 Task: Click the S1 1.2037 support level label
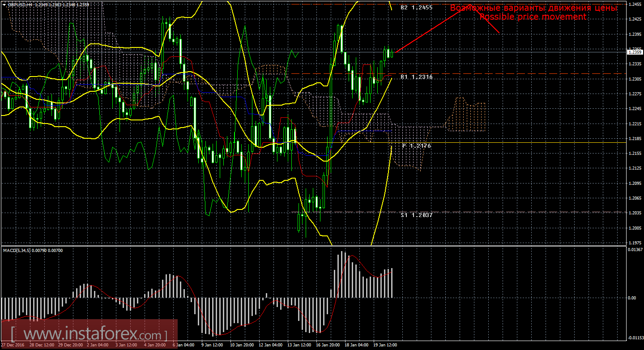pos(416,215)
